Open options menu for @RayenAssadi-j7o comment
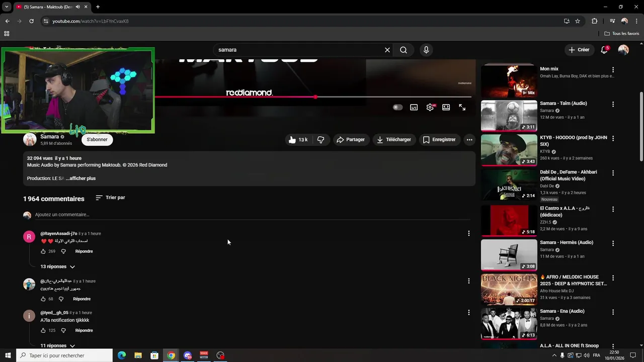The image size is (644, 362). click(x=468, y=233)
